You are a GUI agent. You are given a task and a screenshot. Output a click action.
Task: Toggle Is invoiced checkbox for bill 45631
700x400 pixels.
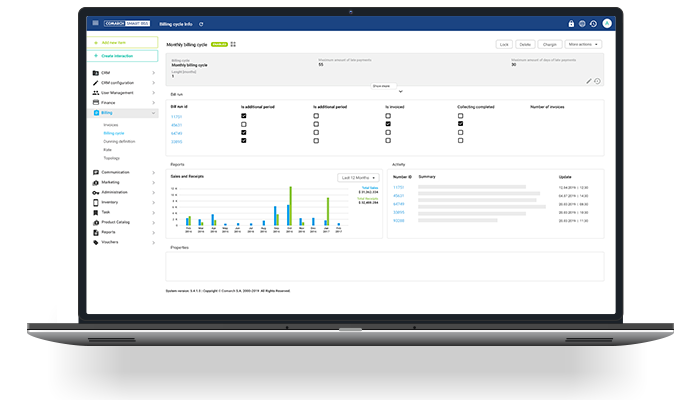tap(388, 124)
